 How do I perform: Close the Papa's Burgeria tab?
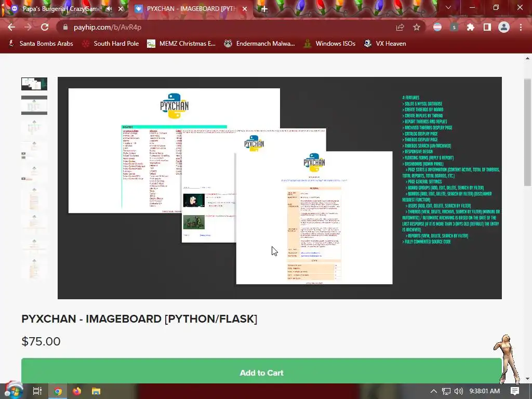tap(121, 9)
